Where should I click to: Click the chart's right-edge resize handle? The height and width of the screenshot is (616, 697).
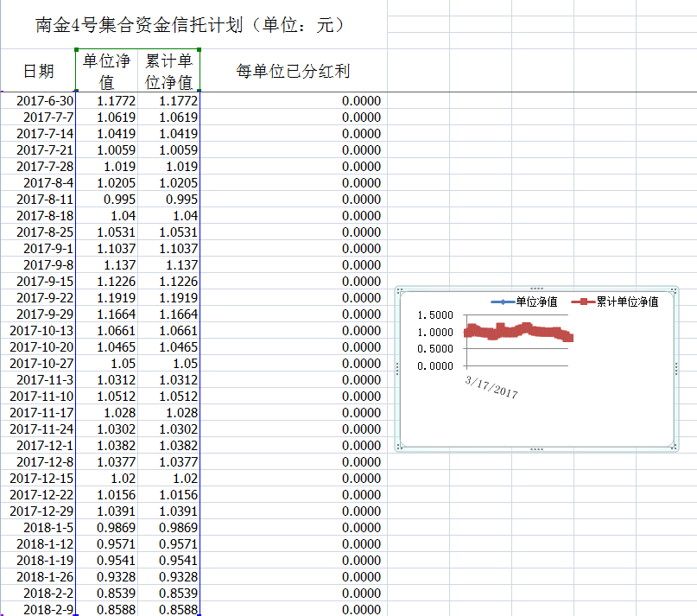tap(675, 368)
